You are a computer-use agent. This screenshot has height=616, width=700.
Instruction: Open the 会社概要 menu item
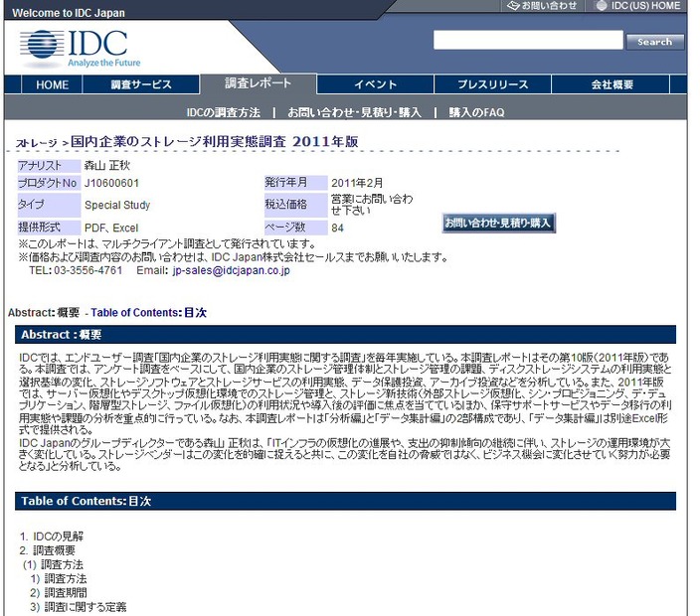[612, 84]
